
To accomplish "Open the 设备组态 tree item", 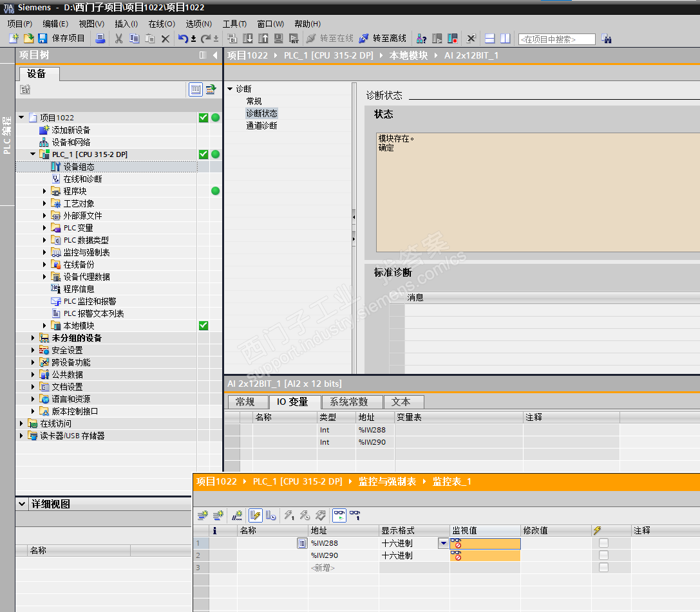I will 79,167.
